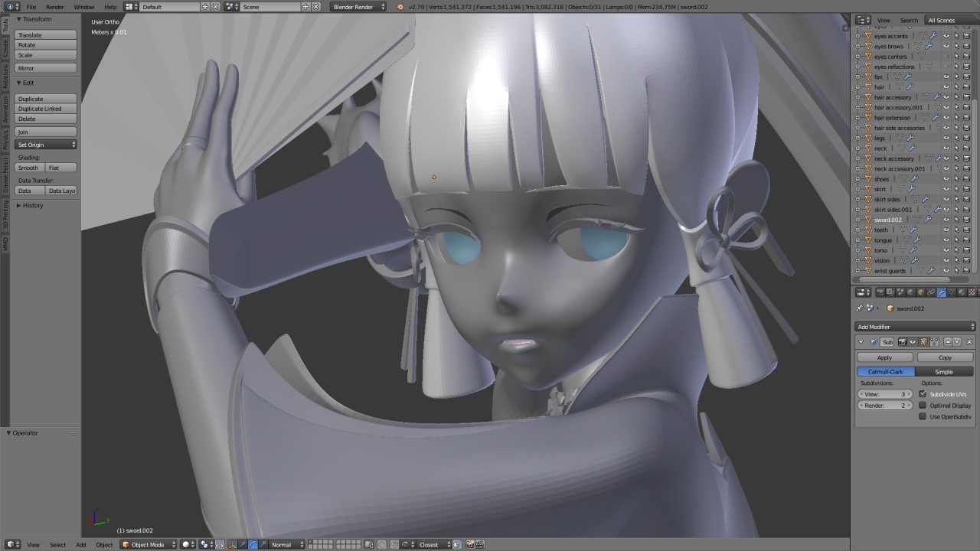
Task: Select the Simple subdivision type
Action: coord(944,372)
